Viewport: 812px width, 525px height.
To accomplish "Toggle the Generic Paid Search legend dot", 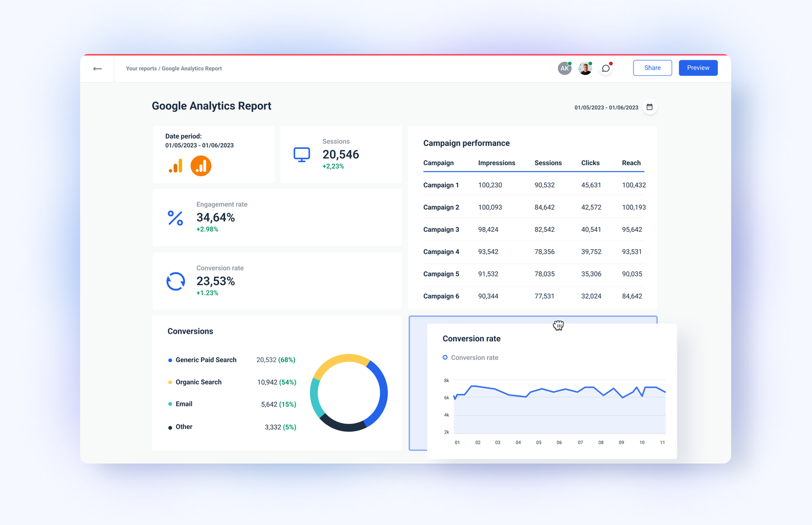I will (170, 360).
